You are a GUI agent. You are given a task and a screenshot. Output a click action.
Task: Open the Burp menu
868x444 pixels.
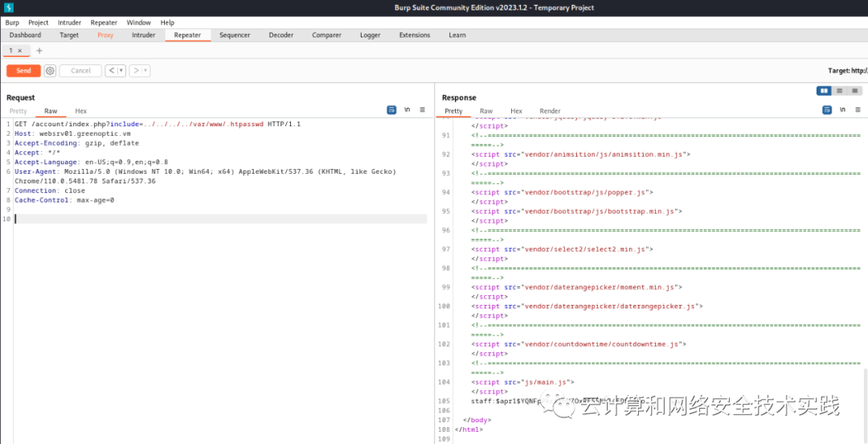(x=12, y=23)
